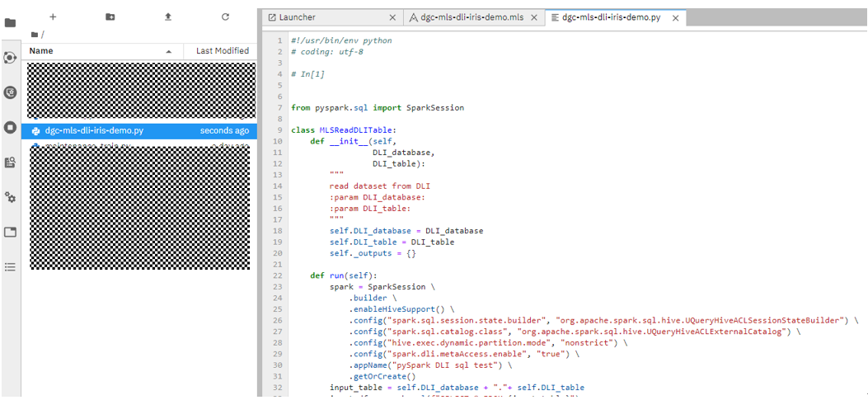This screenshot has width=868, height=400.
Task: Open the file browser folder sidebar icon
Action: 11,22
